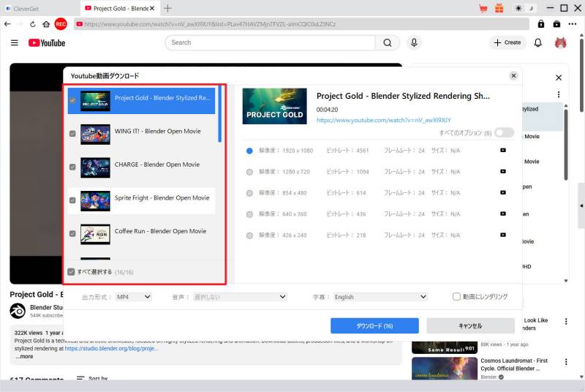The image size is (585, 392).
Task: Open the audio selection dropdown
Action: [240, 297]
